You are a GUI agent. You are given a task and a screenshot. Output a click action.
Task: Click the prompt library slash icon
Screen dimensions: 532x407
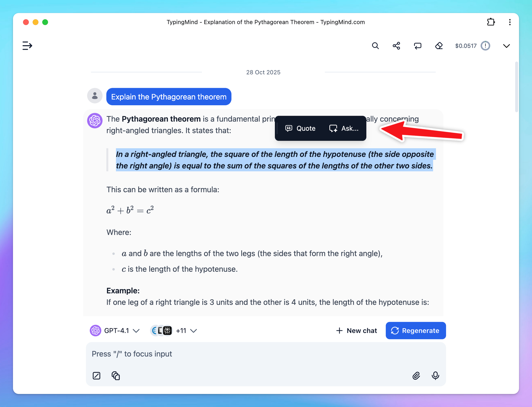(96, 376)
